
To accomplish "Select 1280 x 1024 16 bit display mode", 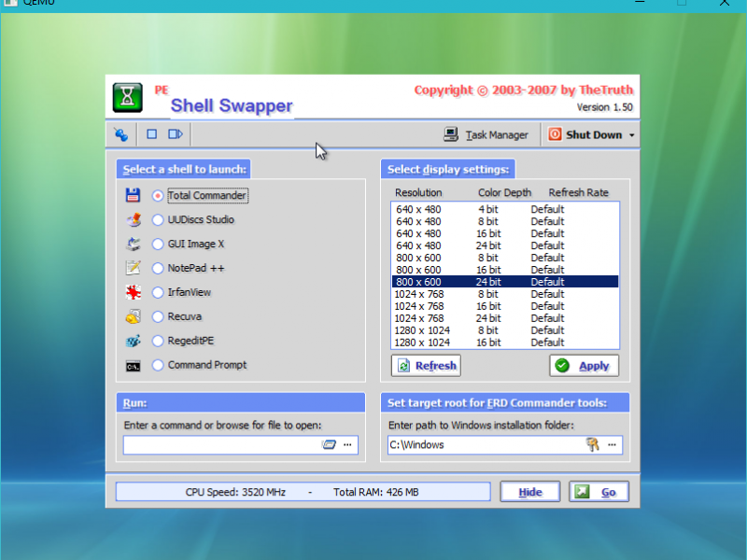I will [505, 343].
